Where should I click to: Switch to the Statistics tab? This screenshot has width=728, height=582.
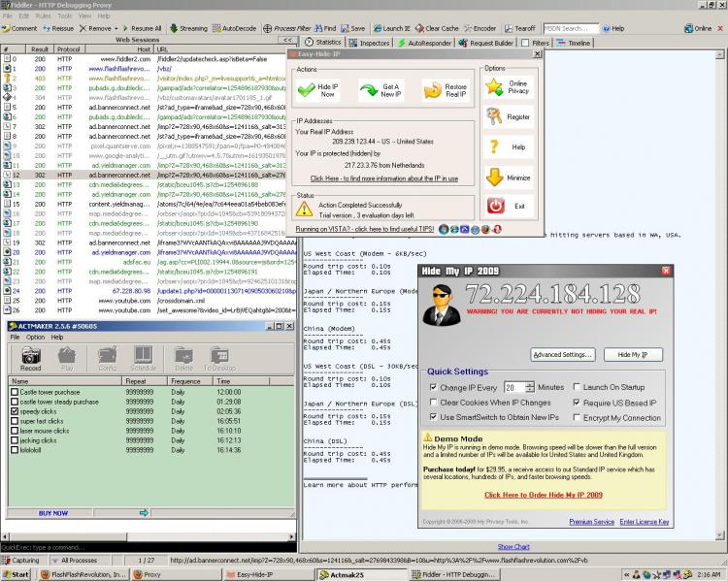[323, 43]
